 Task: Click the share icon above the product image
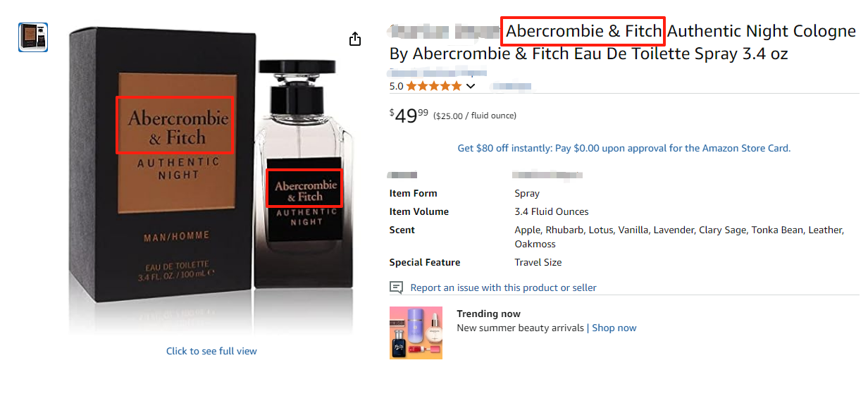pyautogui.click(x=355, y=39)
